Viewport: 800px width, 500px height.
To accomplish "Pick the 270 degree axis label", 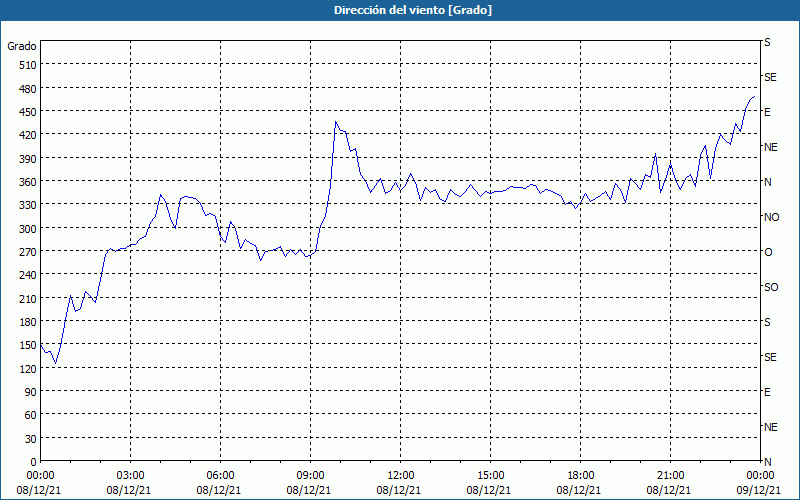I will [x=29, y=252].
